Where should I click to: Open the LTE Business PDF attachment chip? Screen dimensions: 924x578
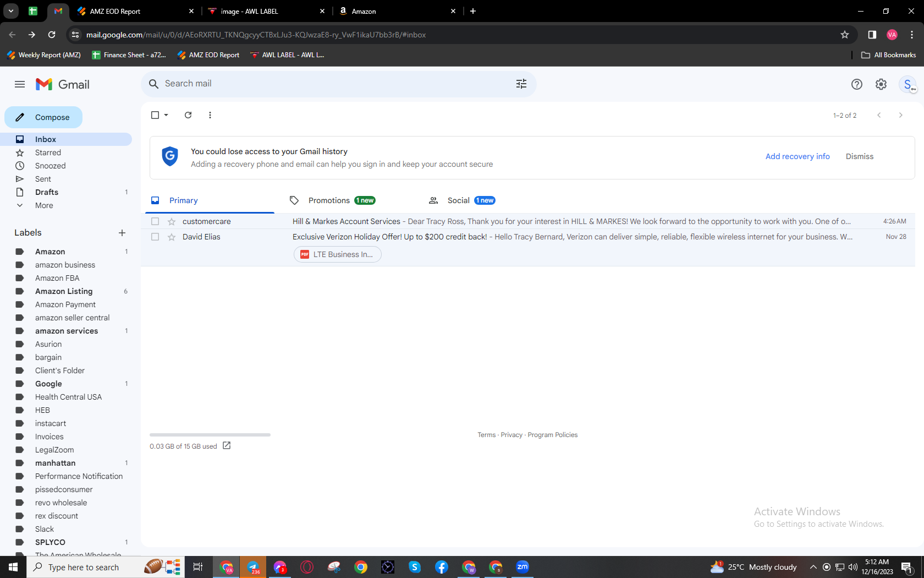pos(338,254)
